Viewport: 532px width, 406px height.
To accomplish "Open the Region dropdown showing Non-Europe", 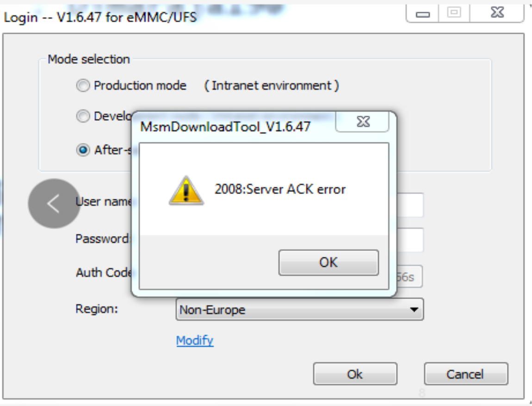I will tap(299, 310).
